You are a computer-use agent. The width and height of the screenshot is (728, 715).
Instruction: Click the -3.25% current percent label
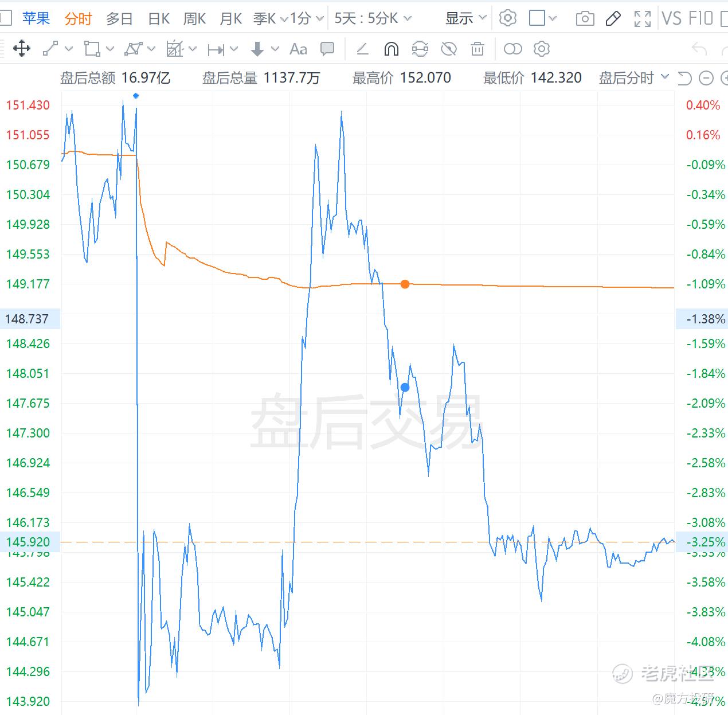tap(702, 542)
